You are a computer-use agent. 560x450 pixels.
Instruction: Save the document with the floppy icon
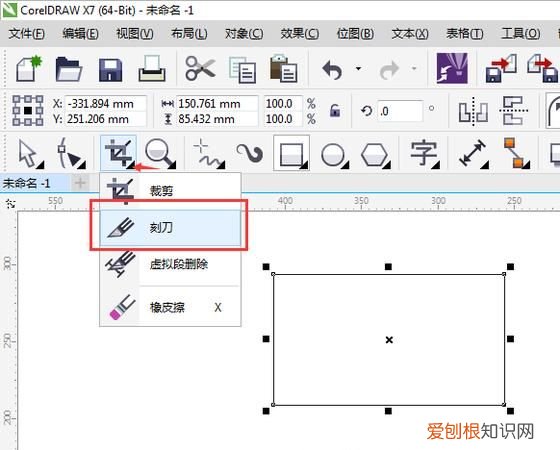[x=110, y=70]
